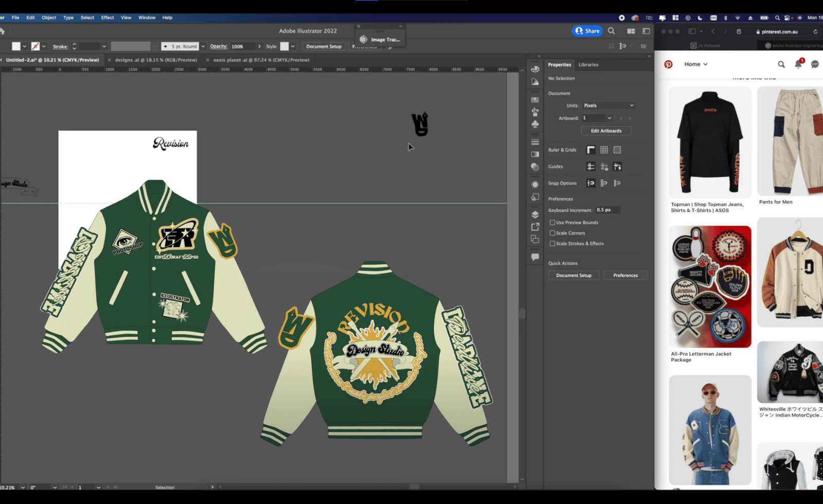Enable Use Preview Bounds checkbox

coord(552,223)
